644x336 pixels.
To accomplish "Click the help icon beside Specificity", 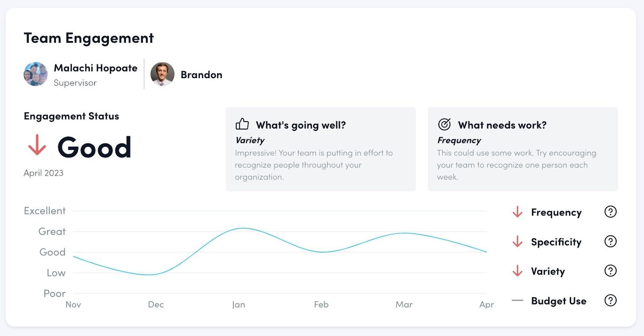I will click(610, 241).
